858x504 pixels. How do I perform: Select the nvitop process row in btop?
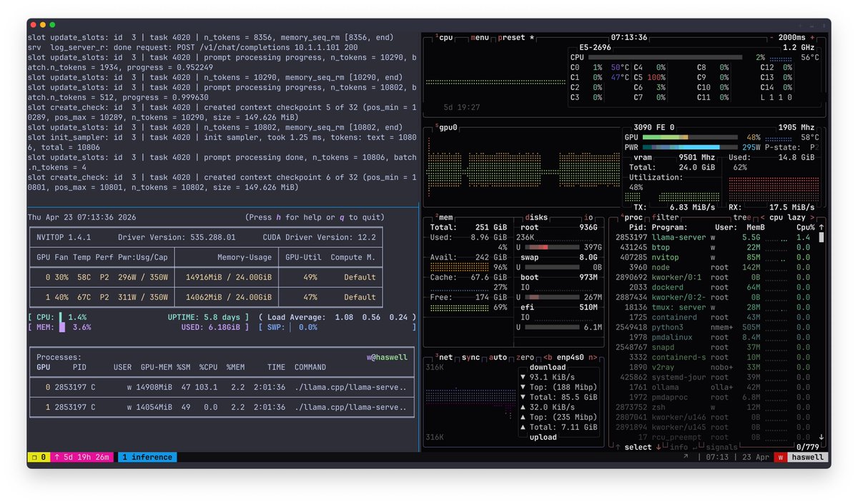(x=712, y=257)
